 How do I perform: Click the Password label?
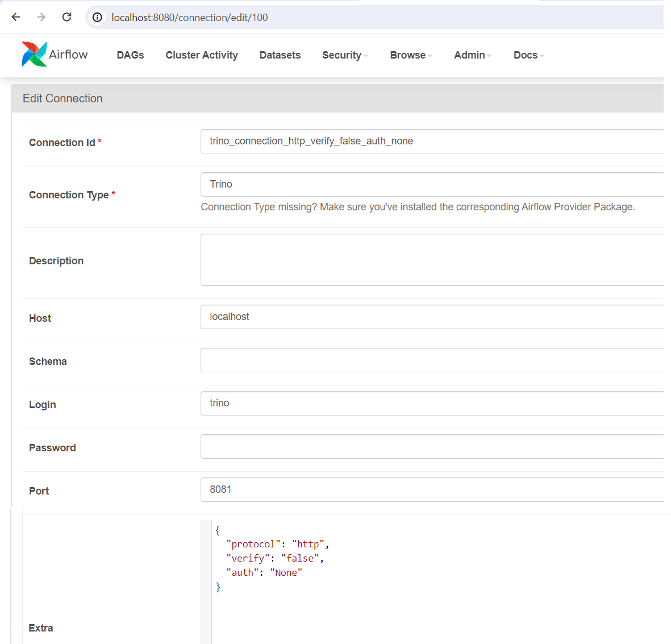point(52,448)
